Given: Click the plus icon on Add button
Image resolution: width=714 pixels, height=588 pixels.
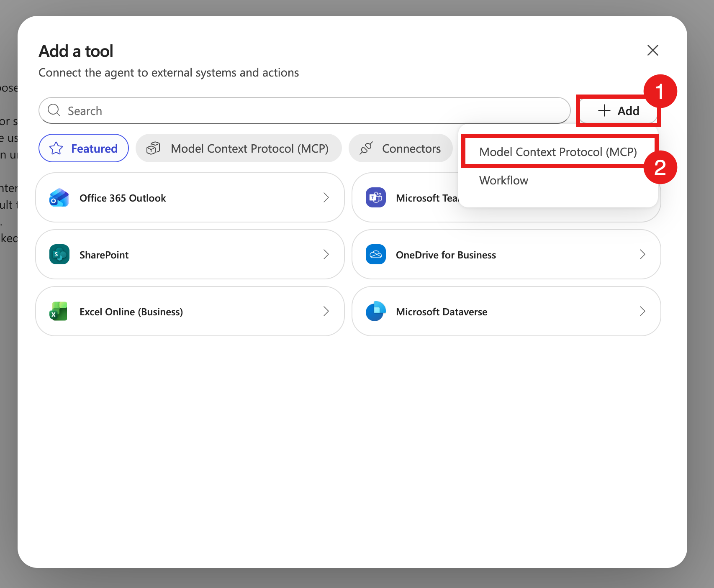Looking at the screenshot, I should [x=604, y=110].
